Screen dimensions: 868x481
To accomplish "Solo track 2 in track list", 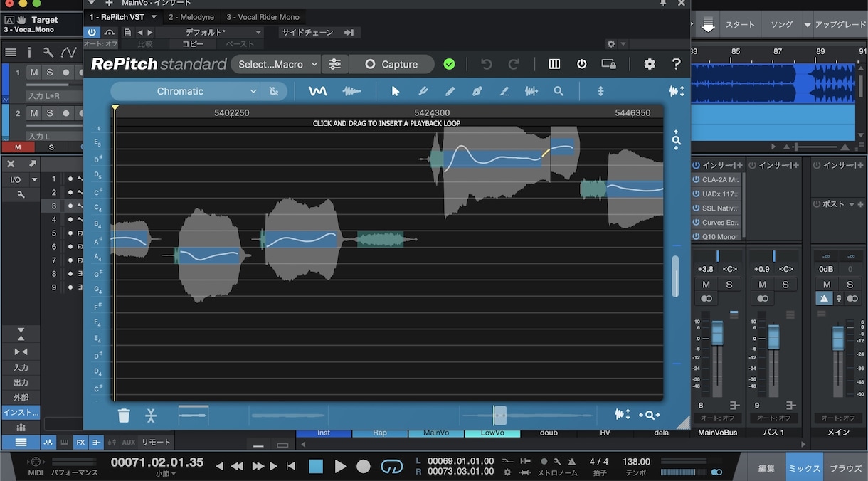I will pos(50,113).
